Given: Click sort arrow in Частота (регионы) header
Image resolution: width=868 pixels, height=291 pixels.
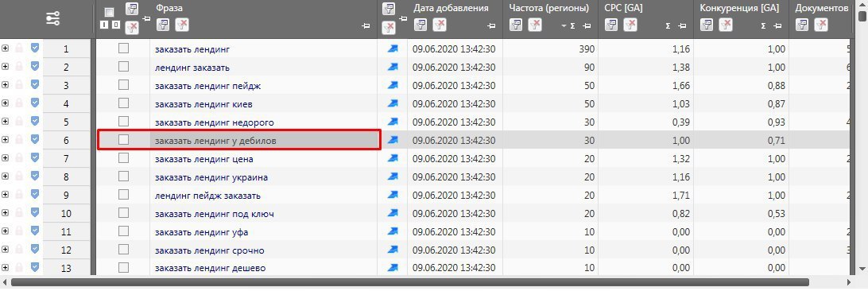Looking at the screenshot, I should pyautogui.click(x=564, y=26).
